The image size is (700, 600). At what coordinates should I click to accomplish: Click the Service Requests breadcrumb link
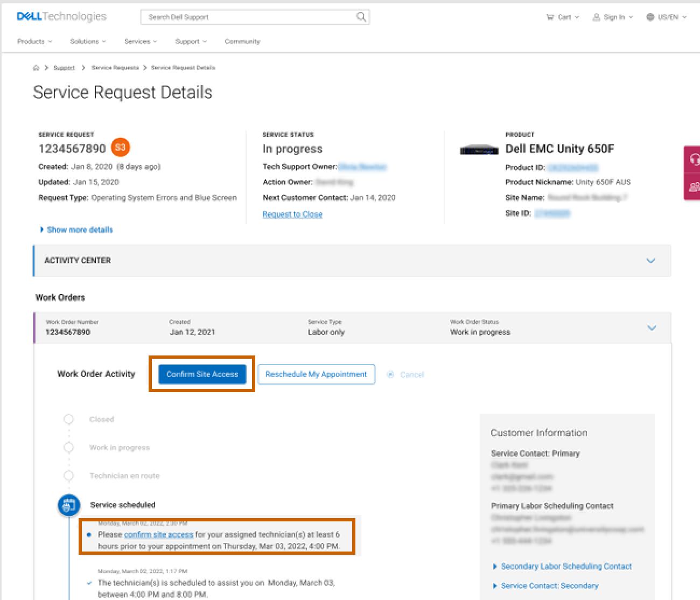[115, 68]
